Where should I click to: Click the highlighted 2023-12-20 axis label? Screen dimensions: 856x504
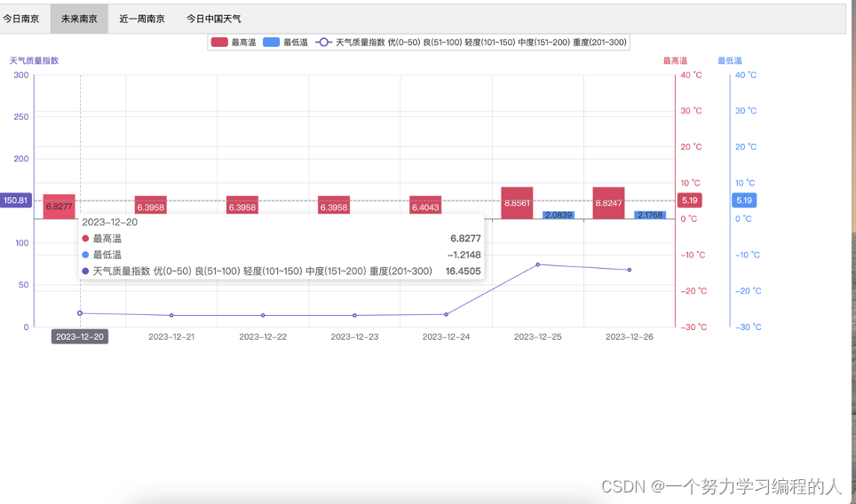[x=80, y=336]
